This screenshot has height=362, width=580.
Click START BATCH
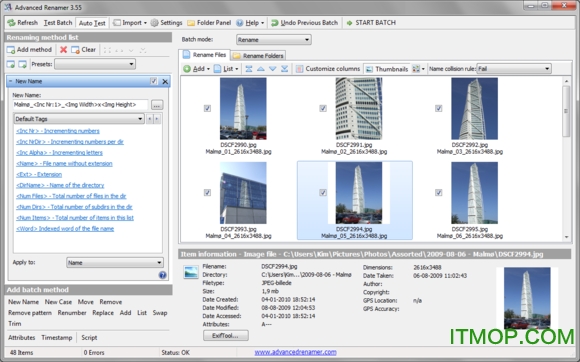(371, 23)
